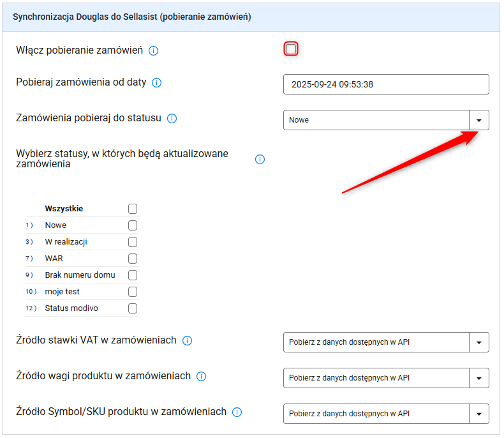The width and height of the screenshot is (504, 438).
Task: Click info icon beside Pobieraj zamówienia od daty
Action: click(157, 82)
